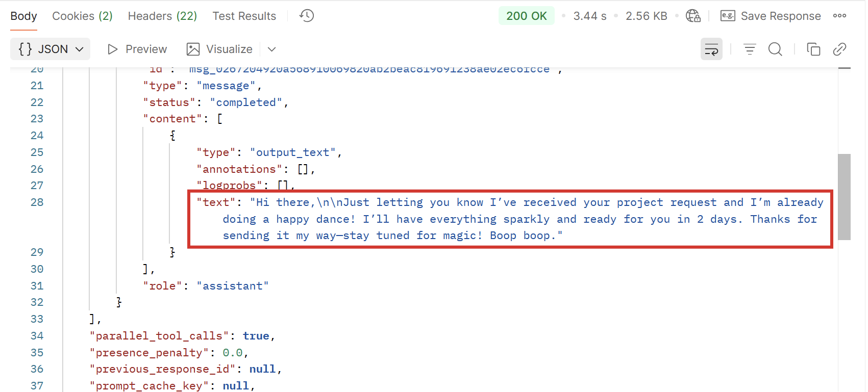Switch to the Cookies (2) tab

click(82, 16)
